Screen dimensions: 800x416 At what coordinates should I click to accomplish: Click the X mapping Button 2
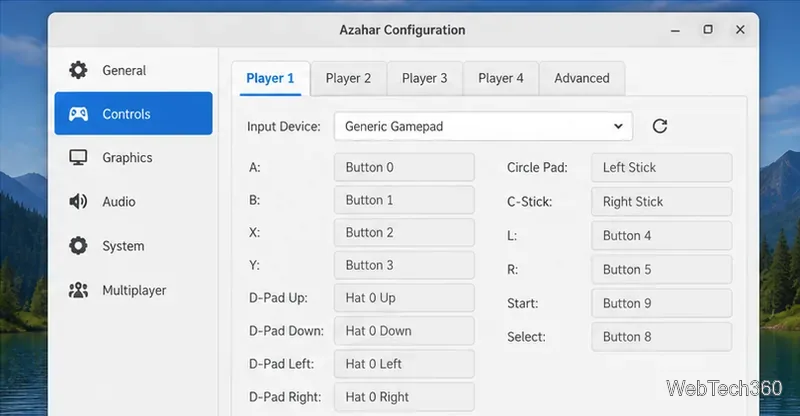404,233
